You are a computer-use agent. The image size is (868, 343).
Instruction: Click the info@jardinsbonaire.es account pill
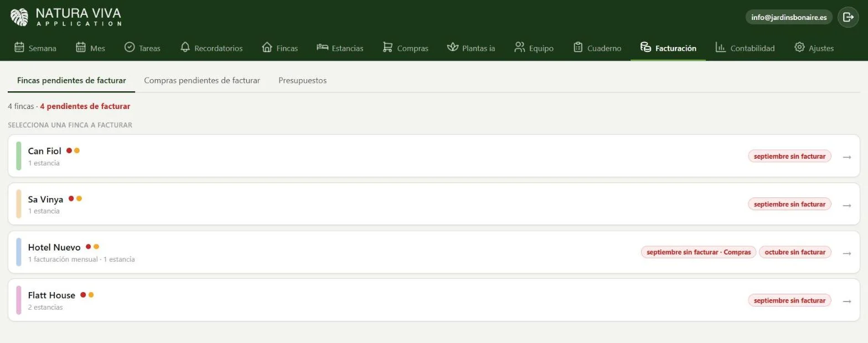point(789,17)
